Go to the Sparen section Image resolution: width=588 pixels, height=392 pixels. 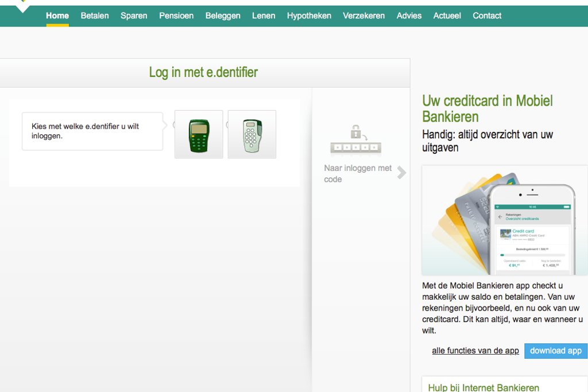[x=134, y=16]
